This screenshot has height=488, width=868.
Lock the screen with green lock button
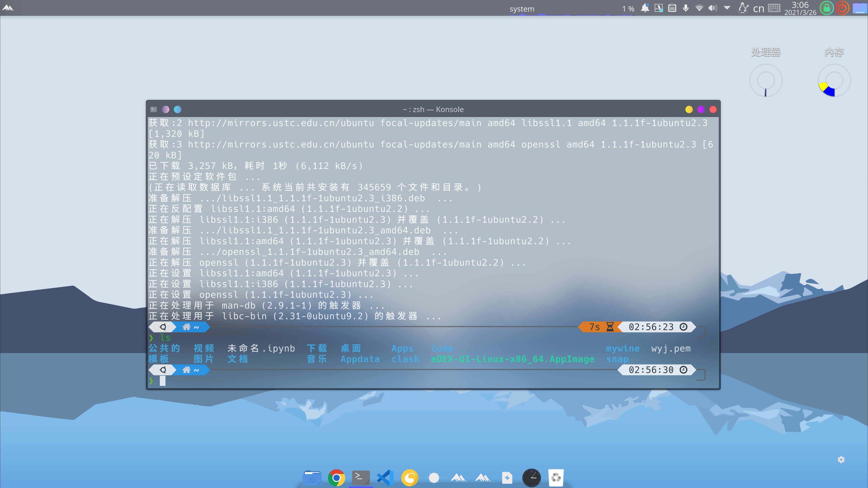827,8
